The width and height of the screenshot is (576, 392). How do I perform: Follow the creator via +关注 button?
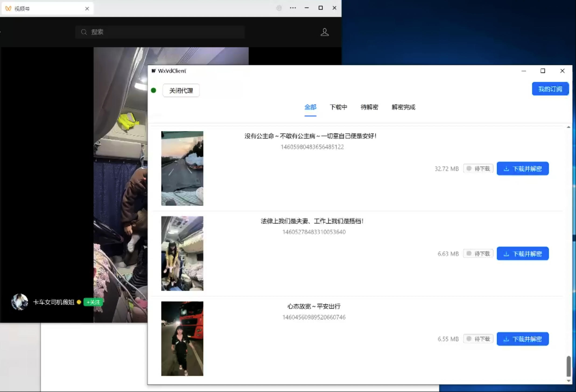[93, 302]
